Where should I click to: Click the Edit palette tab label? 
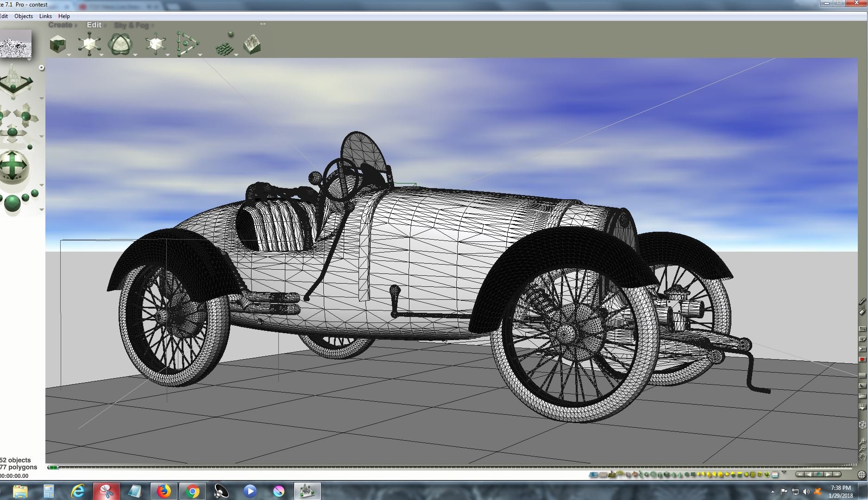(94, 25)
